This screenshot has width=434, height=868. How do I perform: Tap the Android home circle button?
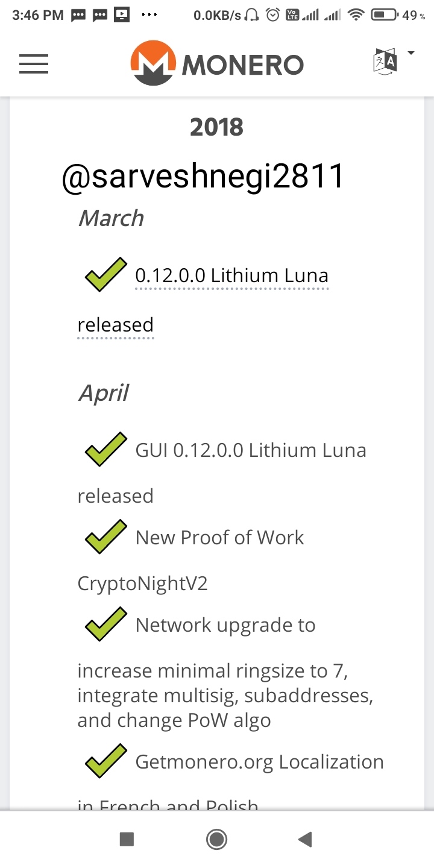(216, 839)
